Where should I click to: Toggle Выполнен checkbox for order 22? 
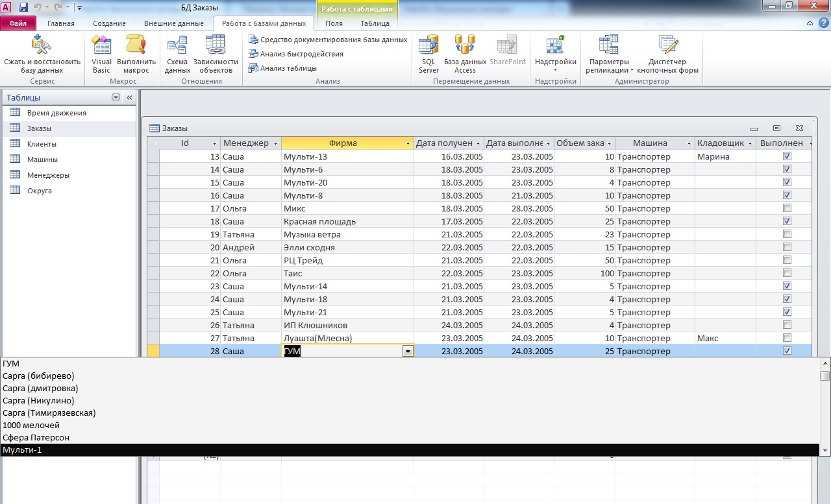click(x=788, y=273)
